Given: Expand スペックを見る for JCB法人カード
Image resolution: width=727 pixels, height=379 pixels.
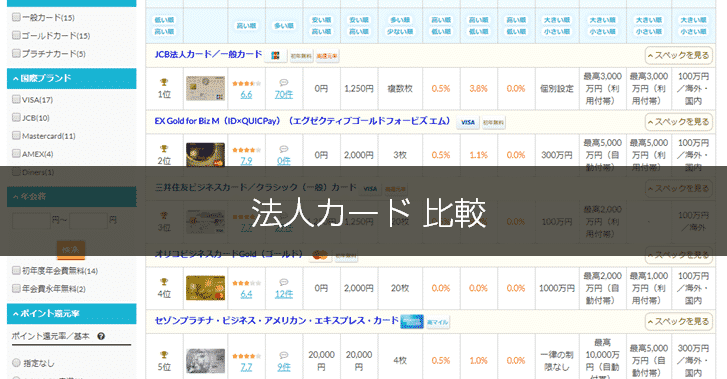Looking at the screenshot, I should (x=678, y=56).
